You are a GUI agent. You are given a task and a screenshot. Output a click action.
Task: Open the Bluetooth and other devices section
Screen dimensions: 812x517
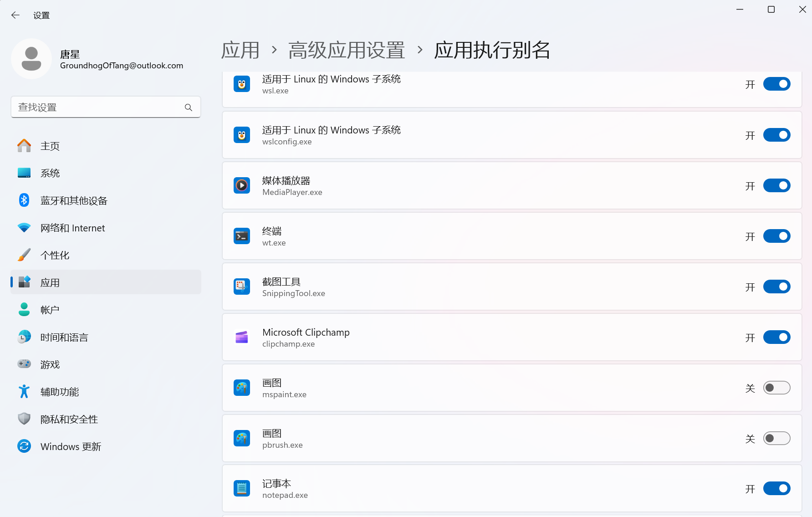tap(74, 200)
